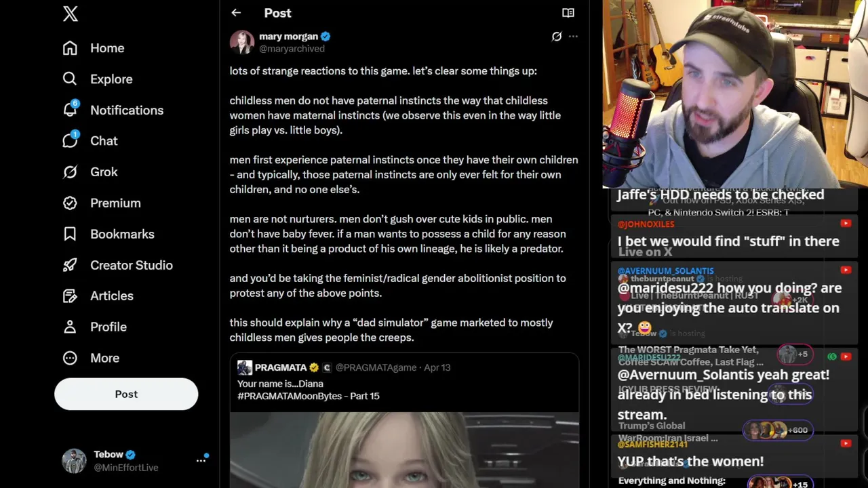
Task: Open reader view book icon
Action: [x=568, y=13]
